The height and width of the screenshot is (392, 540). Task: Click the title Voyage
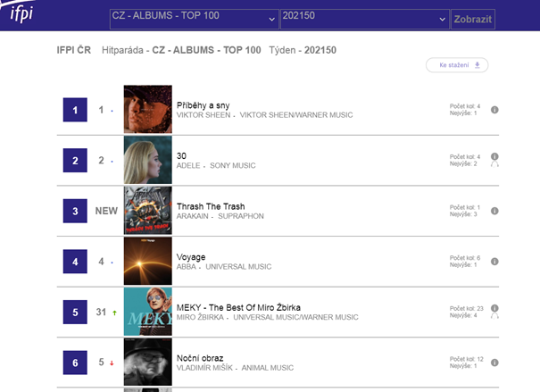[x=191, y=257]
